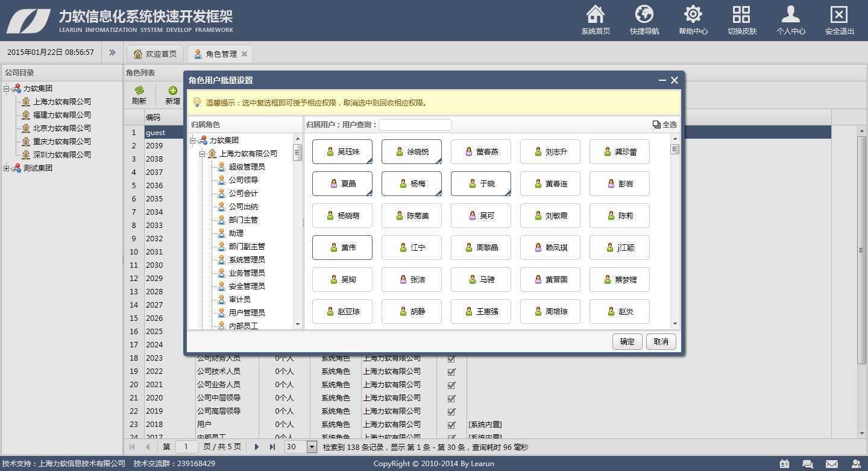This screenshot has width=868, height=471.
Task: Minimize the 角色用户批量设置 dialog
Action: tap(662, 80)
